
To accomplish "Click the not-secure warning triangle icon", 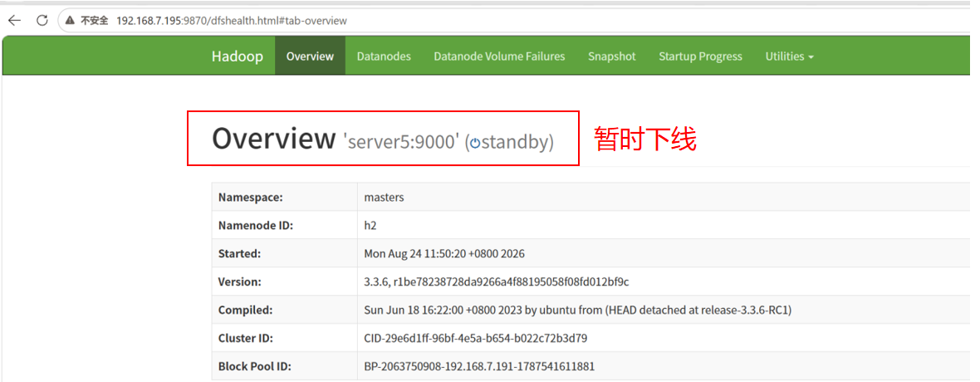I will pyautogui.click(x=70, y=21).
